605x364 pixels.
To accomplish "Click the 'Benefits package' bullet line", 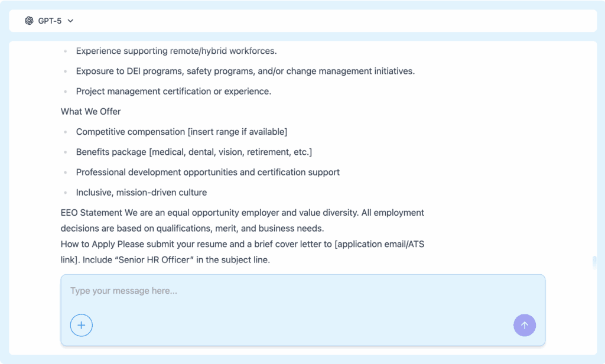I will [194, 152].
